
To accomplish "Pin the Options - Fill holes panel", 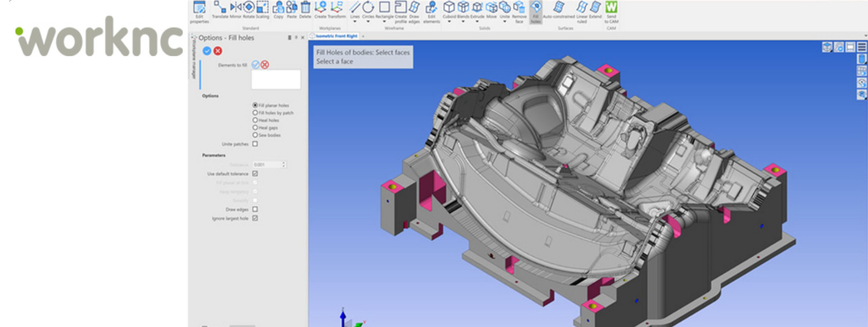I will [296, 37].
